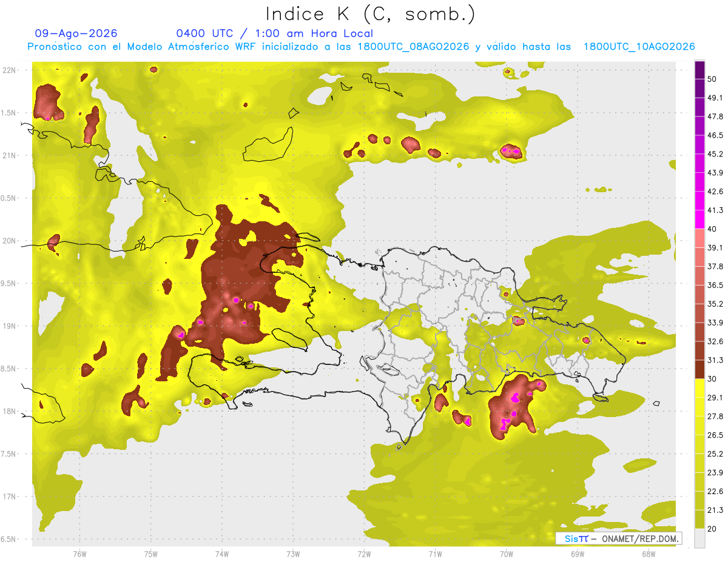Screen dimensions: 728x562
Task: Click the colorbar value '37.8'
Action: pyautogui.click(x=715, y=267)
